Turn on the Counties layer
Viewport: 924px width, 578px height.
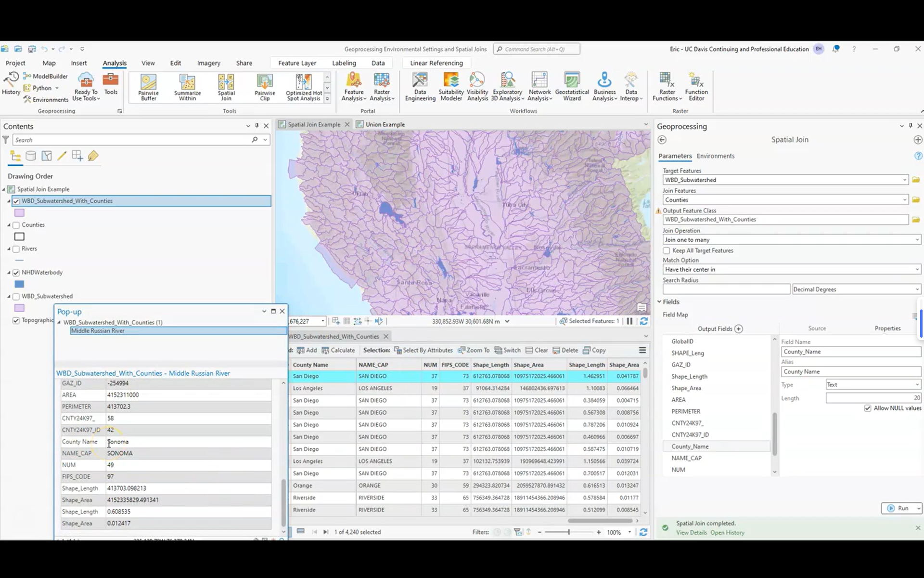(x=16, y=225)
